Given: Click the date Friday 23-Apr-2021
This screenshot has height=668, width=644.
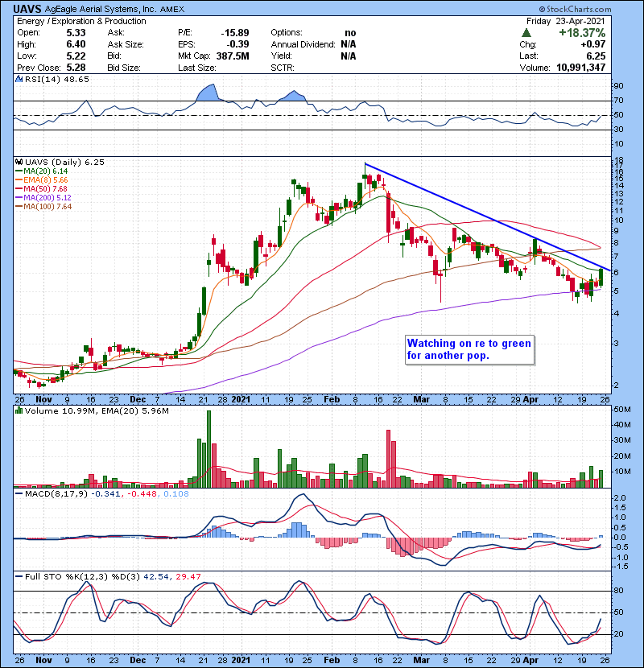Looking at the screenshot, I should pos(566,21).
